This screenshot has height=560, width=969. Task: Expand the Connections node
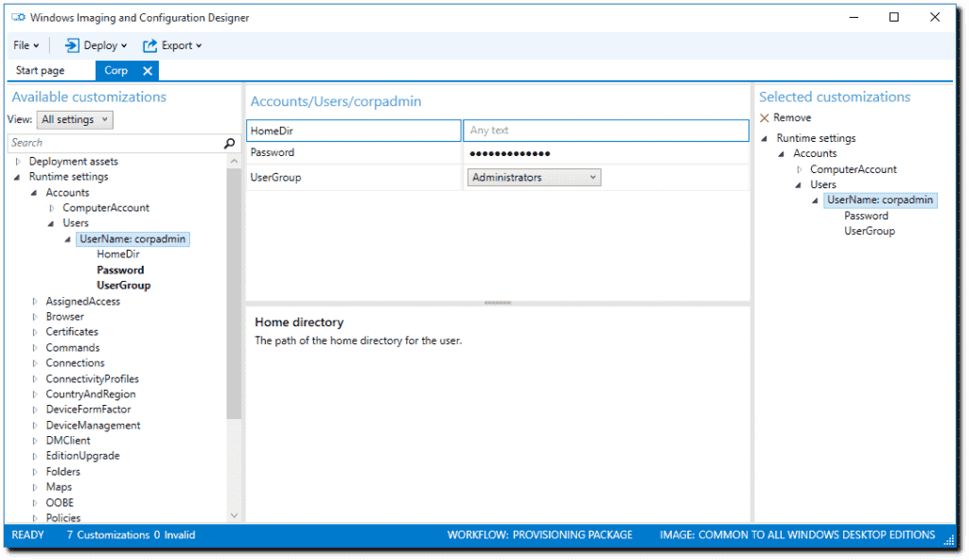35,363
